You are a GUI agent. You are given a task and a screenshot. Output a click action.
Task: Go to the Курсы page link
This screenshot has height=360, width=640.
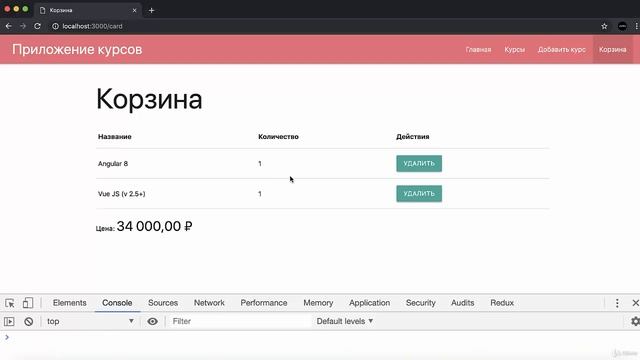[x=514, y=49]
